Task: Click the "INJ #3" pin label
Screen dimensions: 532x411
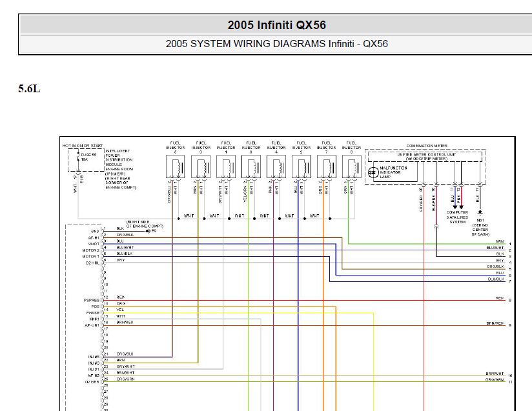Action: point(94,363)
